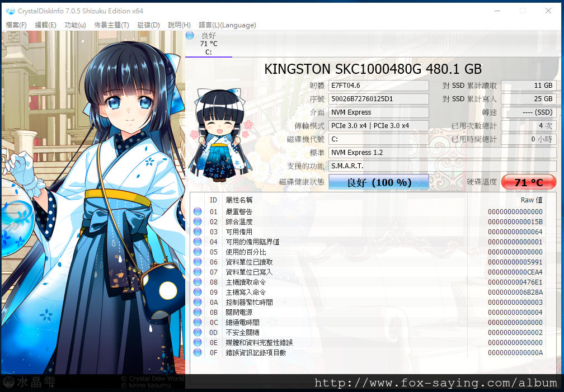Click raw value 0000000000CEA4
The width and height of the screenshot is (564, 392).
coord(515,272)
